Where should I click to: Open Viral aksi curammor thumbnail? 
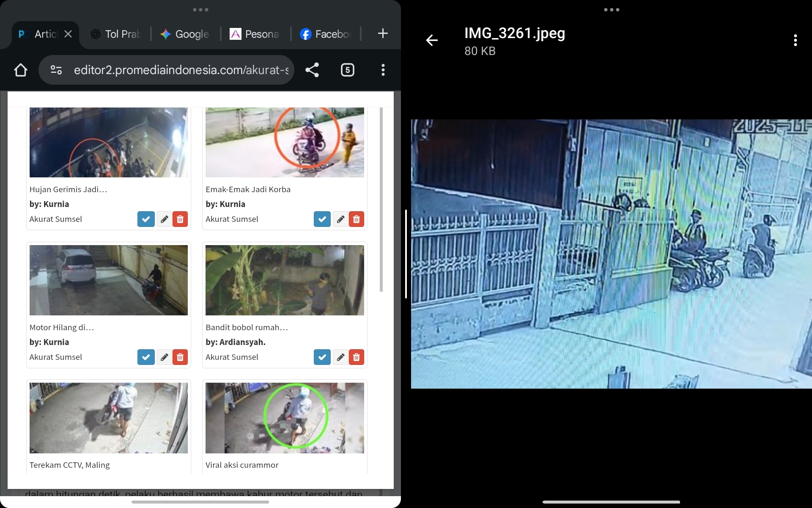(285, 418)
